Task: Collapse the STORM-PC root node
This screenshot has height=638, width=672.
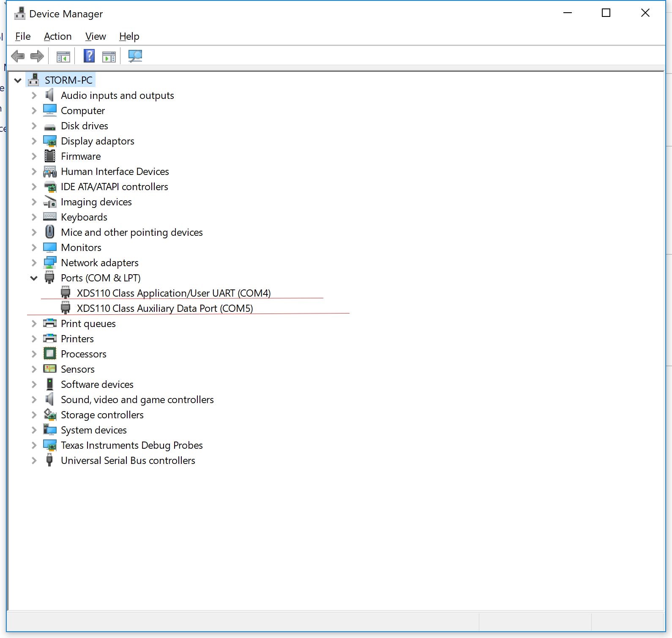Action: tap(18, 80)
